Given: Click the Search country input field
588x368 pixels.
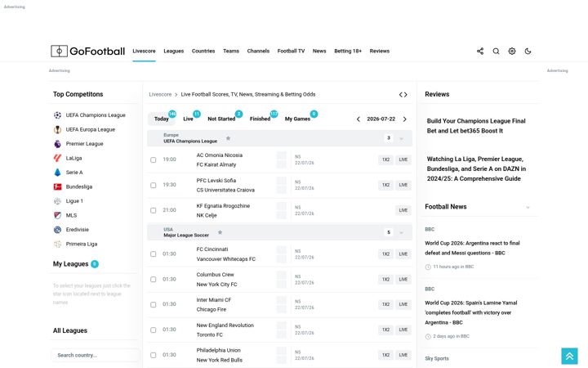Looking at the screenshot, I should coord(96,355).
